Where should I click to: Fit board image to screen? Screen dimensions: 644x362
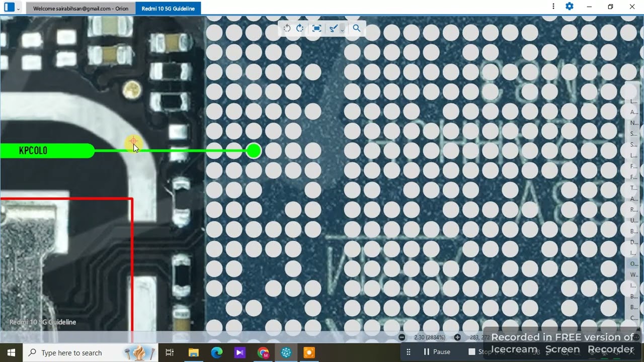click(x=316, y=28)
